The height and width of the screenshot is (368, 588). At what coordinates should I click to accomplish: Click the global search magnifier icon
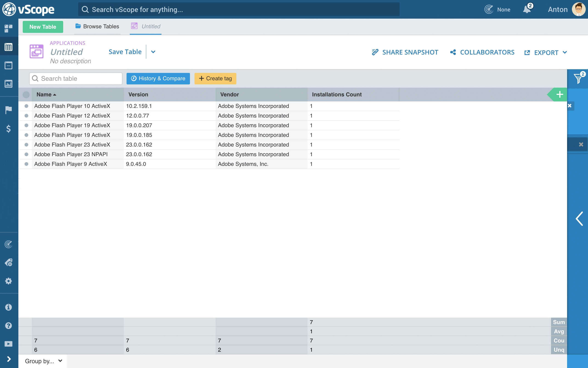85,9
